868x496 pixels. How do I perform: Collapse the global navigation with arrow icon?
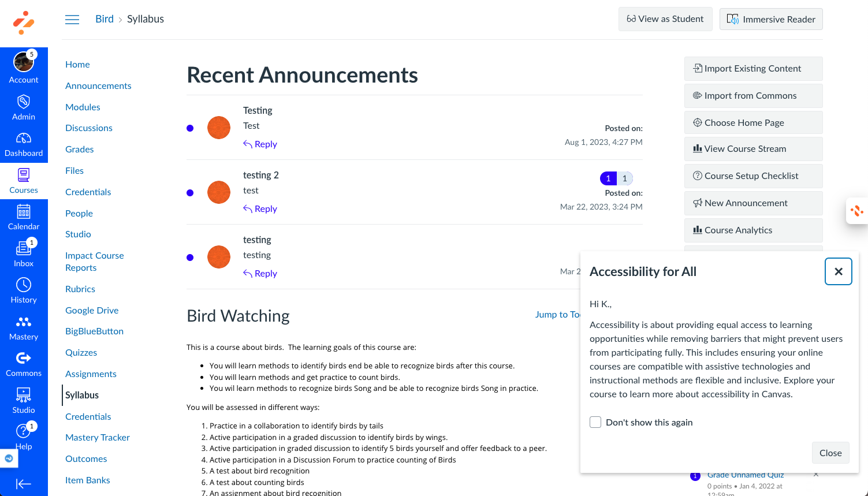coord(24,484)
